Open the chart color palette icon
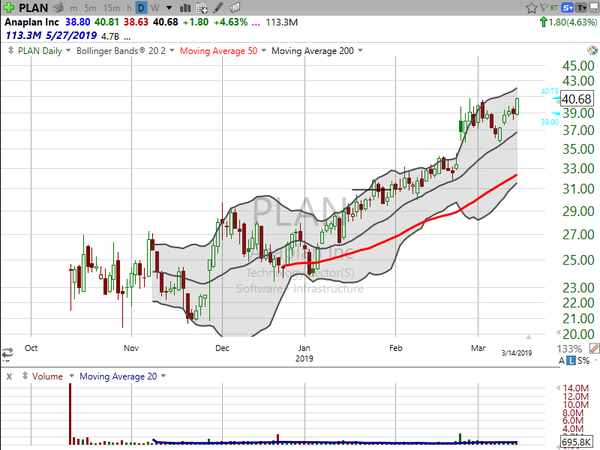Image resolution: width=600 pixels, height=450 pixels. click(x=592, y=50)
